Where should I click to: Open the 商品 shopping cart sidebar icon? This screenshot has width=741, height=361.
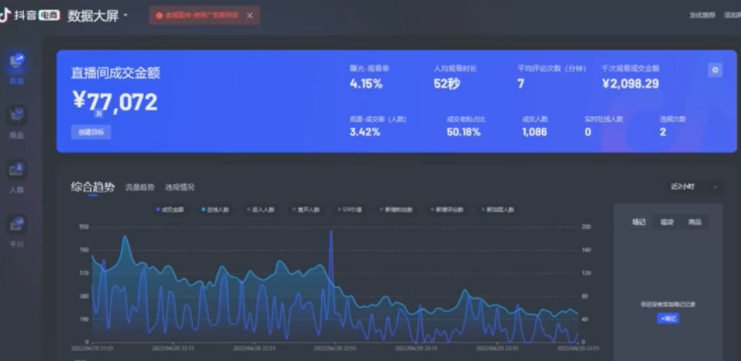click(x=17, y=116)
